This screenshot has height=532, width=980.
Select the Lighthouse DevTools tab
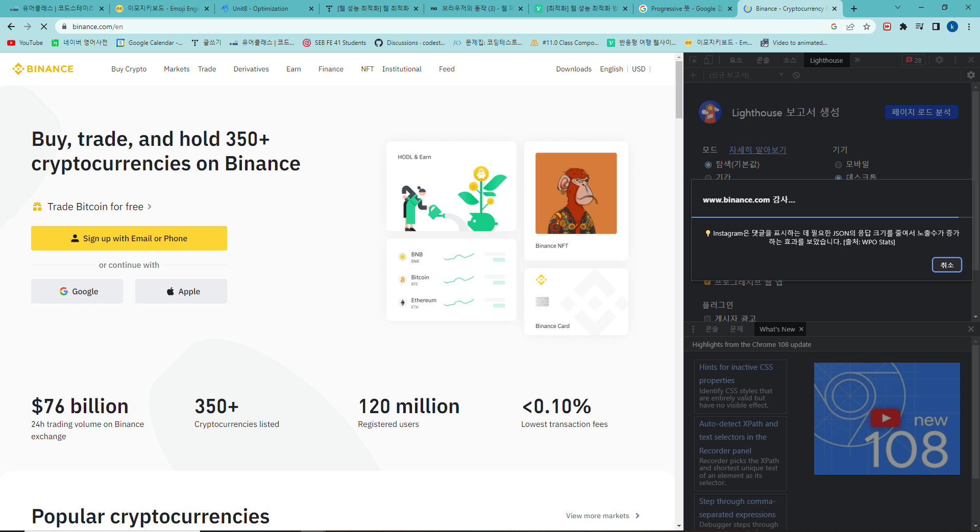826,60
